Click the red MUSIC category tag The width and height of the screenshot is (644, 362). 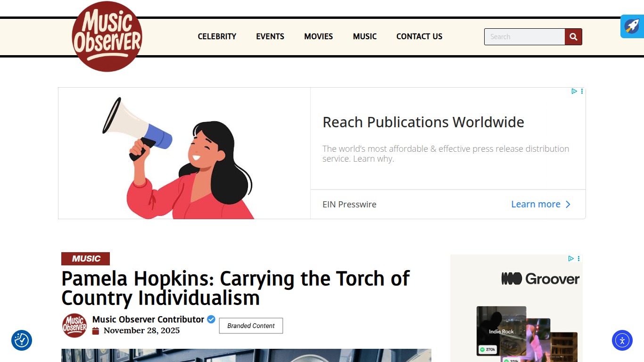(x=85, y=259)
